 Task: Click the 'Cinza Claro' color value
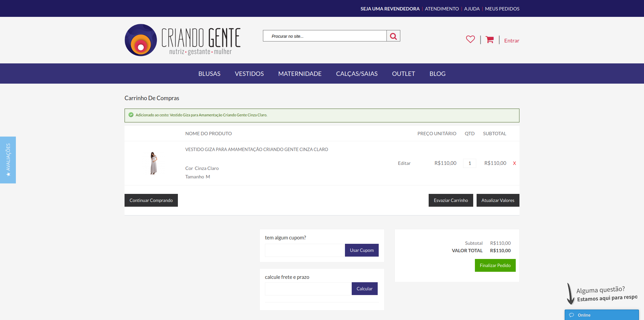pos(207,168)
